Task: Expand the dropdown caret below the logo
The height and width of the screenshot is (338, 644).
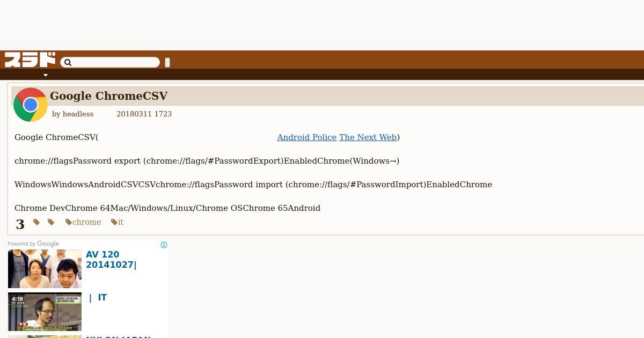Action: pos(46,75)
